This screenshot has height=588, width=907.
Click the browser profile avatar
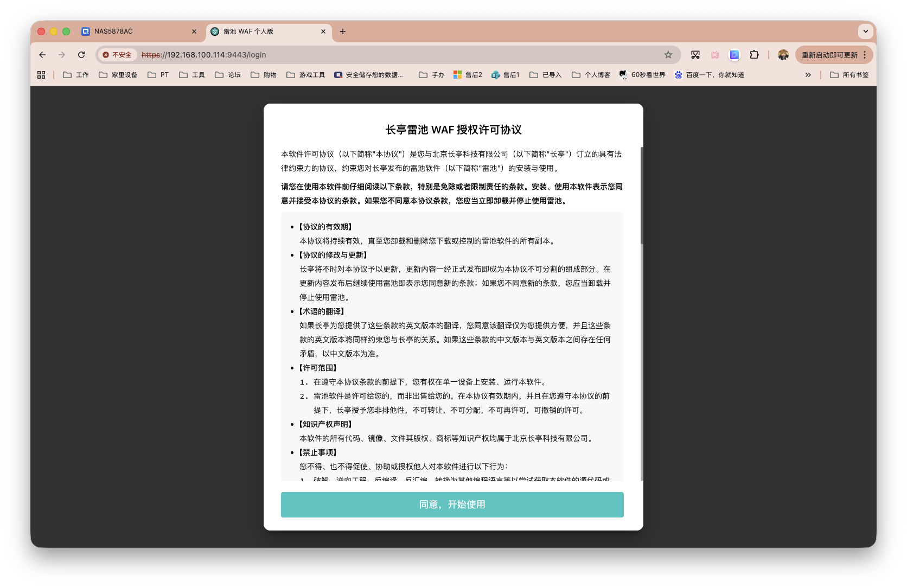782,55
